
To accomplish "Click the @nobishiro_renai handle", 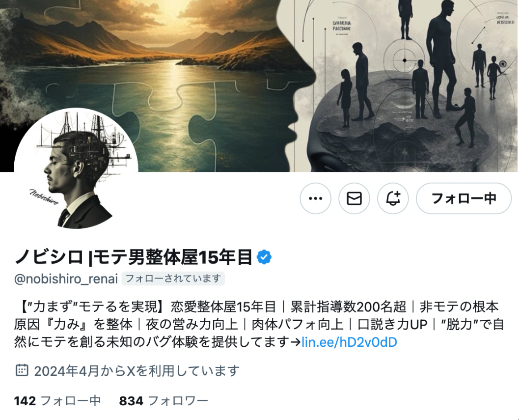I will coord(66,279).
